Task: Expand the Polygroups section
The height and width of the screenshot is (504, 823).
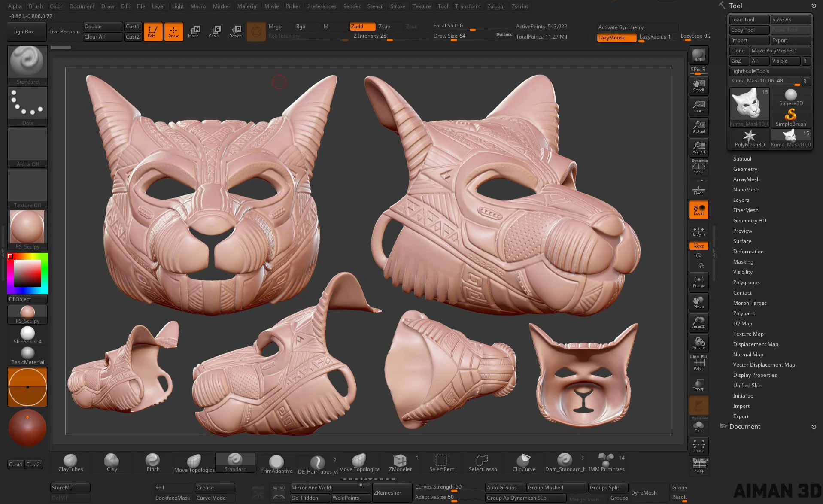Action: 746,282
